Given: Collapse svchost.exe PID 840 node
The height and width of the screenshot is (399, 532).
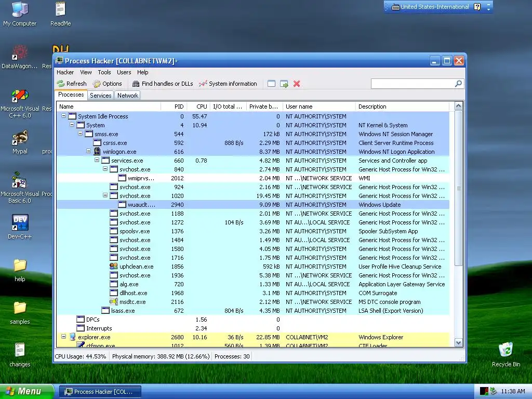Looking at the screenshot, I should (x=105, y=169).
